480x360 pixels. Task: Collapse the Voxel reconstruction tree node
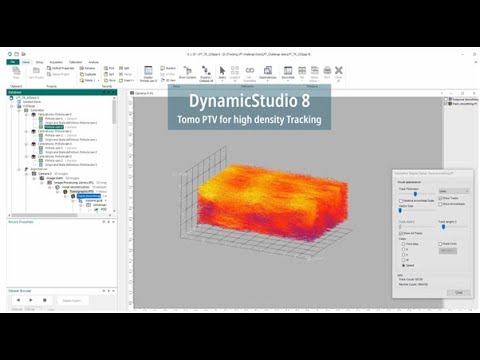pyautogui.click(x=50, y=187)
